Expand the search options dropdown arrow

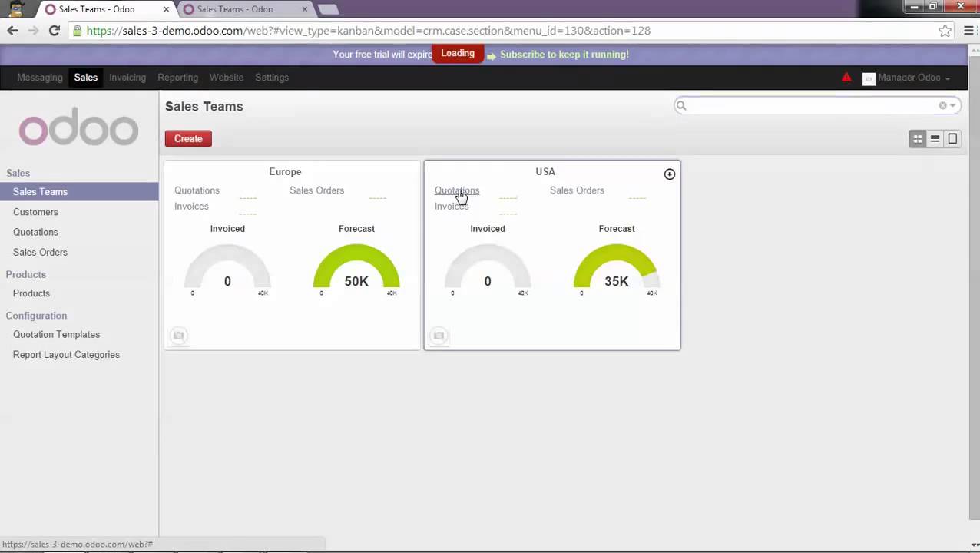[x=953, y=106]
